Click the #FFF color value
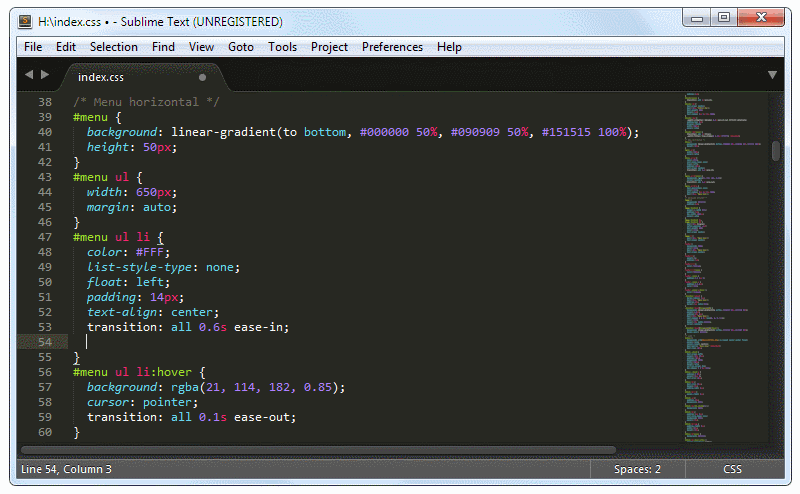Viewport: 800px width, 494px height. click(149, 252)
